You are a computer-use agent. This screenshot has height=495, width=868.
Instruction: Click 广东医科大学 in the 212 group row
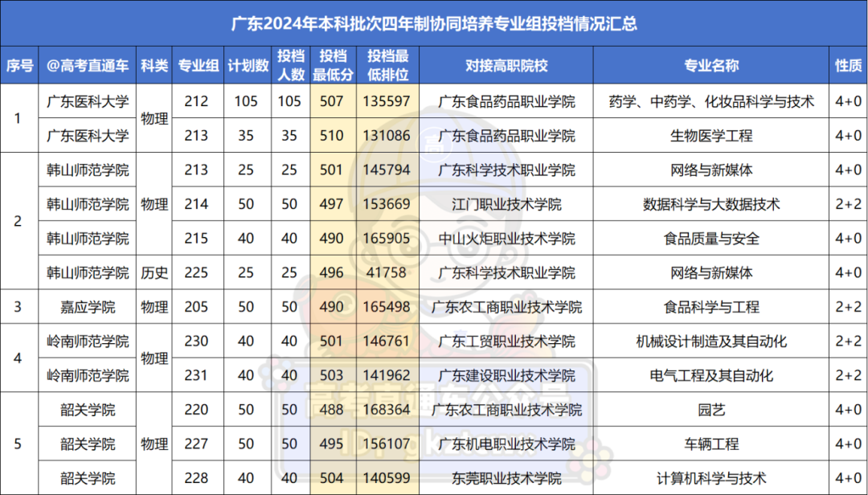(88, 101)
